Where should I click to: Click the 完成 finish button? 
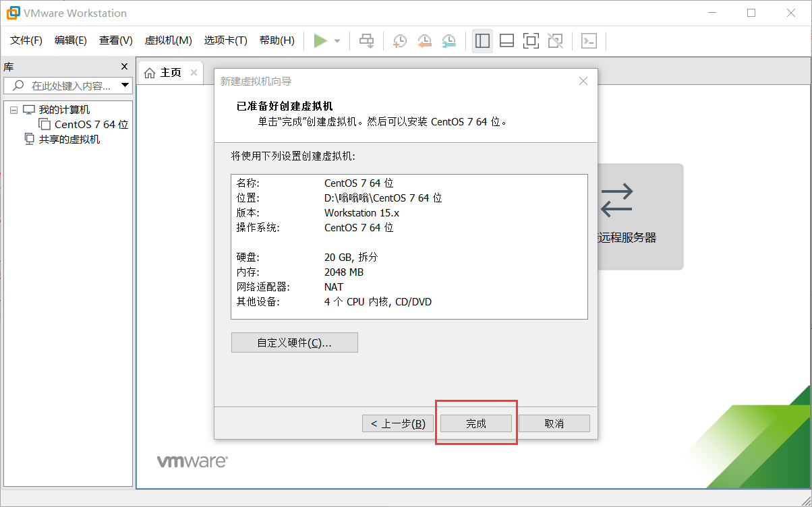coord(476,423)
